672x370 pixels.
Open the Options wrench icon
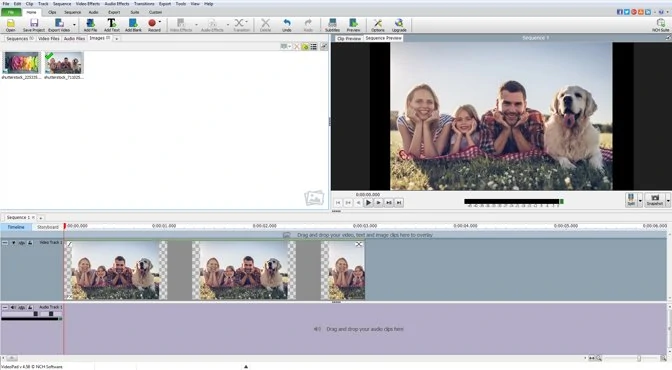[378, 25]
